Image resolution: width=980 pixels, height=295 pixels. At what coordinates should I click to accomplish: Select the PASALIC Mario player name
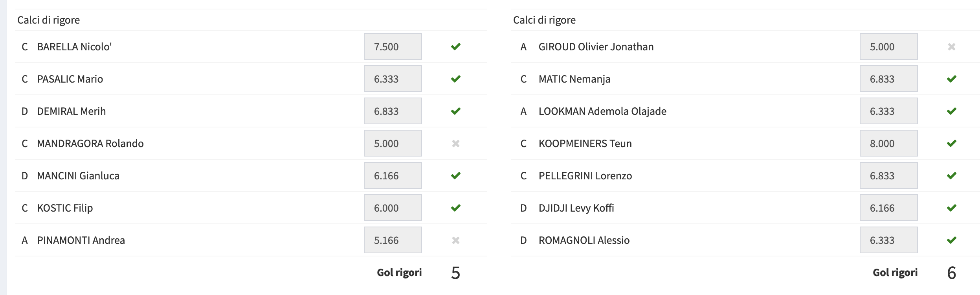pyautogui.click(x=70, y=79)
